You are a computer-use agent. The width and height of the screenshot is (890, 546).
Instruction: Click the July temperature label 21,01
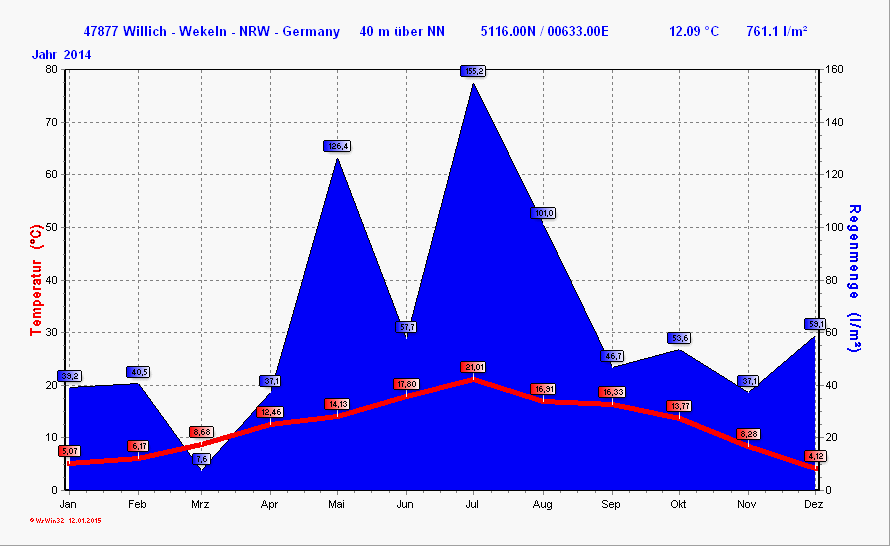click(x=474, y=367)
